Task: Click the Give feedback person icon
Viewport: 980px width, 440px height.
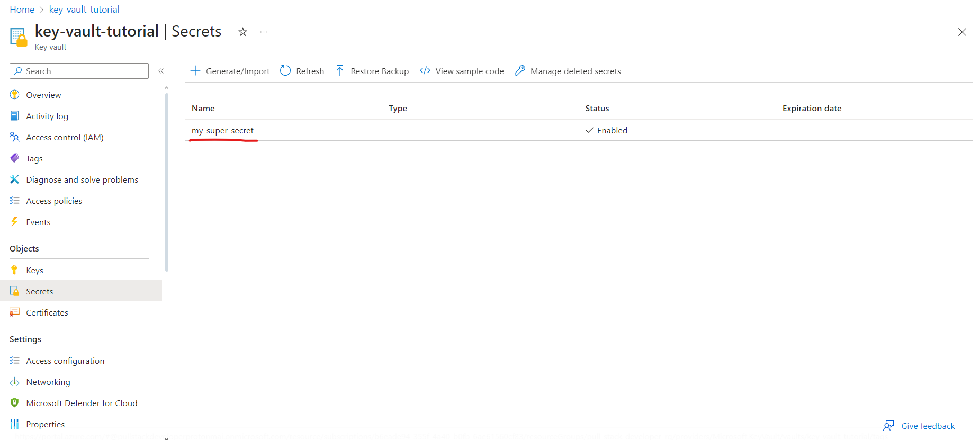Action: click(x=888, y=426)
